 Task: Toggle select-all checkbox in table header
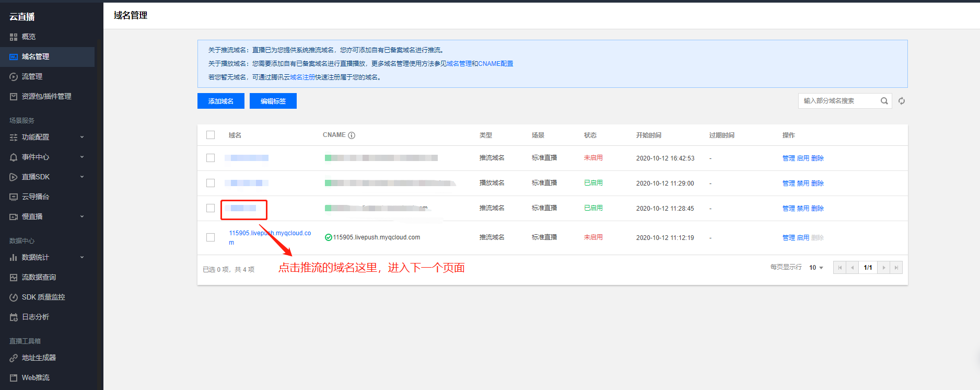point(211,135)
